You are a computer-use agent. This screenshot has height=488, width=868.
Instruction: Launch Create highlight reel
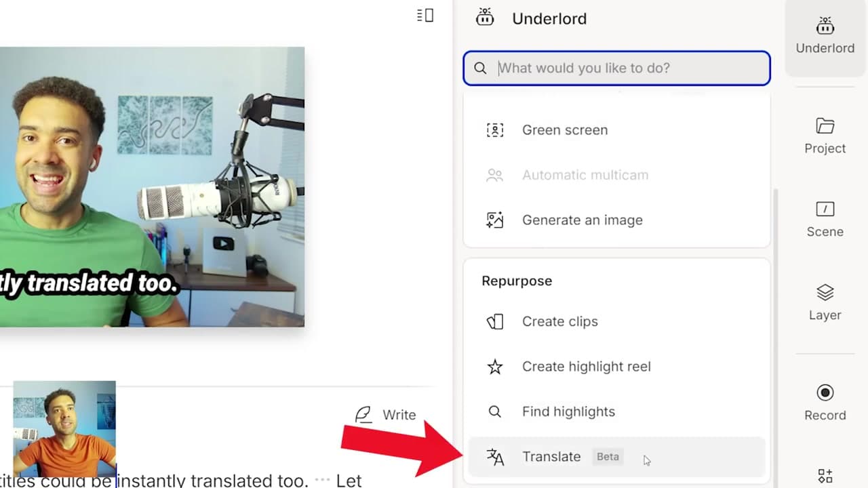pos(616,367)
